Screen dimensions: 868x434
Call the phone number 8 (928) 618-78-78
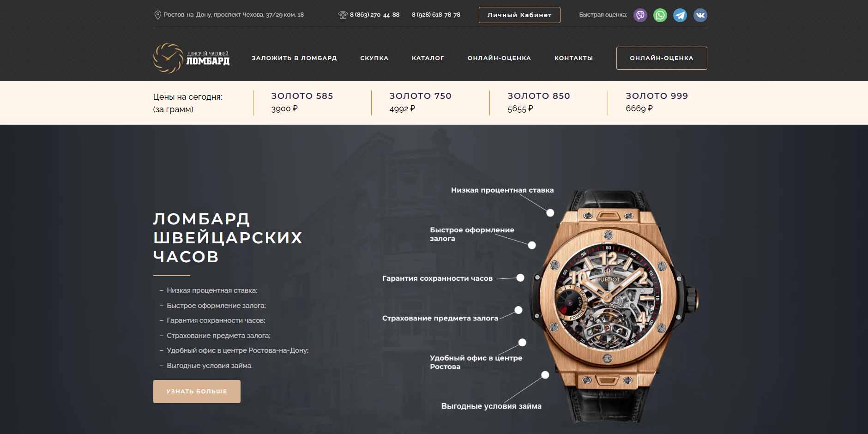[x=436, y=15]
